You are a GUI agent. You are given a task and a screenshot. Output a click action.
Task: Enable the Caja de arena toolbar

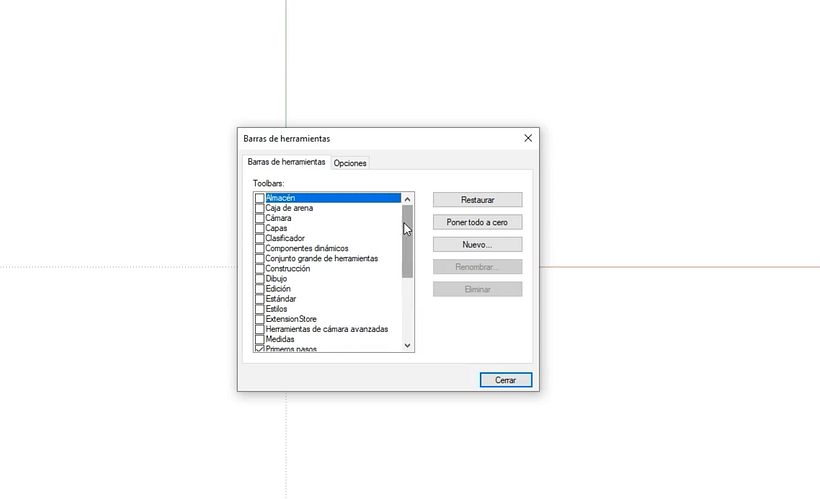259,208
